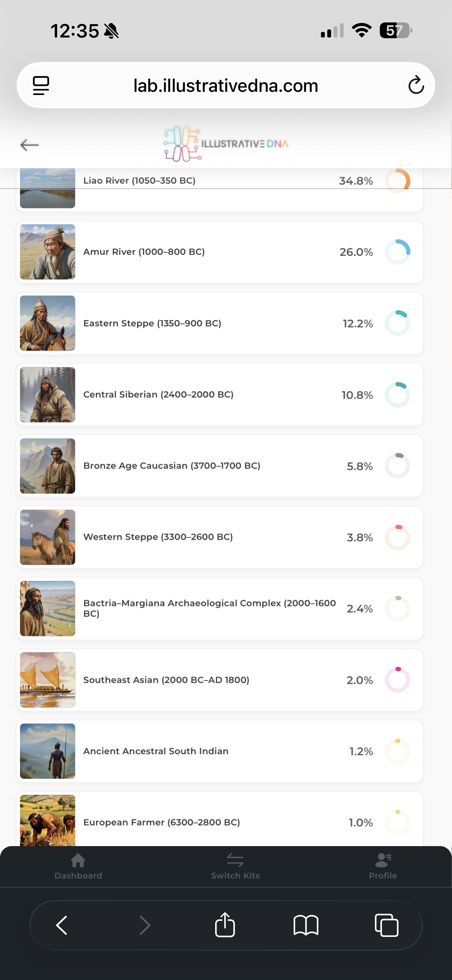Go back using the app header arrow
452x980 pixels.
(x=29, y=145)
